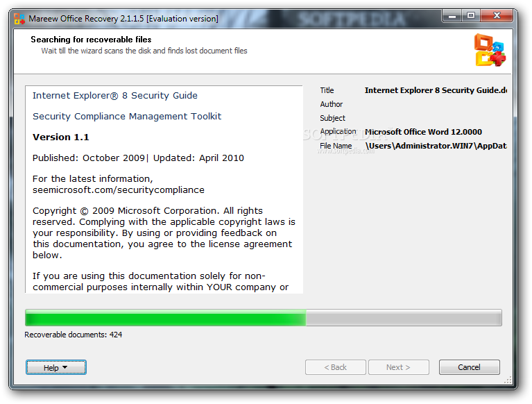The image size is (532, 404).
Task: Click the 'Version 1.1' preview text
Action: (61, 137)
